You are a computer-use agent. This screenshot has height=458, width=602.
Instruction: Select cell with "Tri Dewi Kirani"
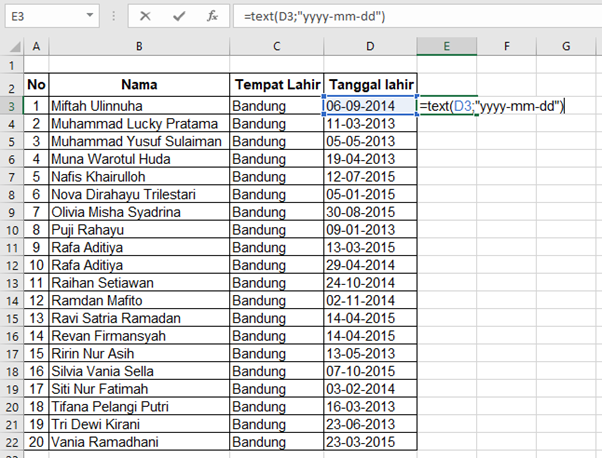point(139,424)
